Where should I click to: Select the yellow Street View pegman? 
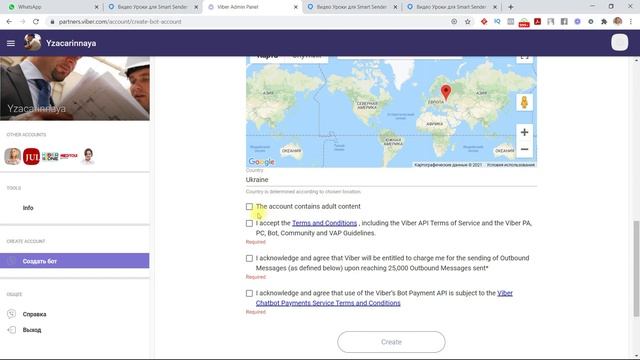pyautogui.click(x=524, y=102)
